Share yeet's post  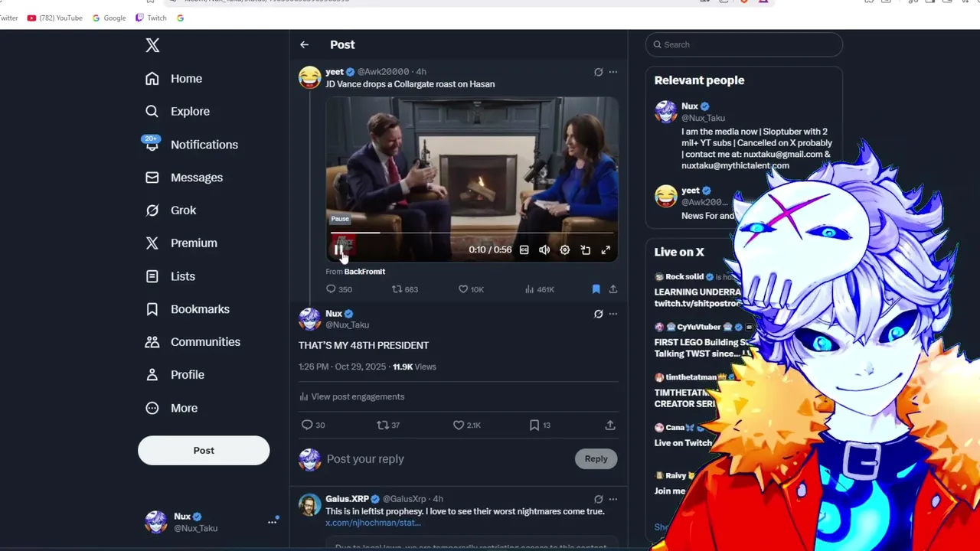(x=612, y=289)
